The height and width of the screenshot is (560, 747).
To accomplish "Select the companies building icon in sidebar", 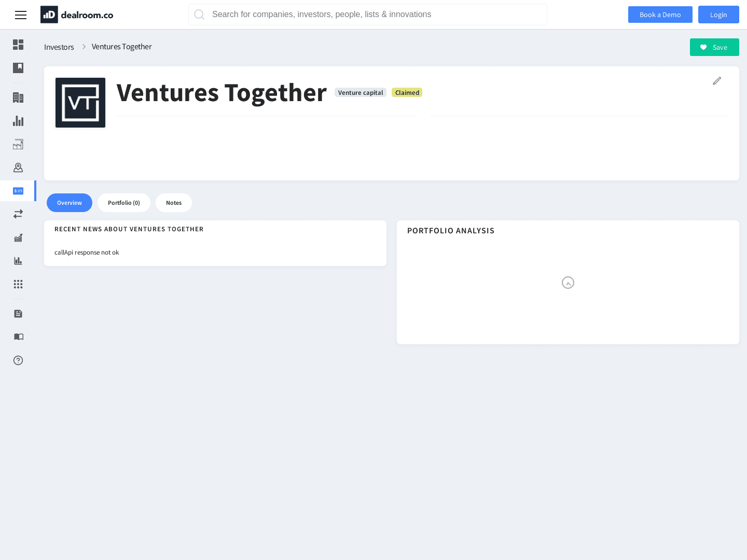I will [x=18, y=97].
